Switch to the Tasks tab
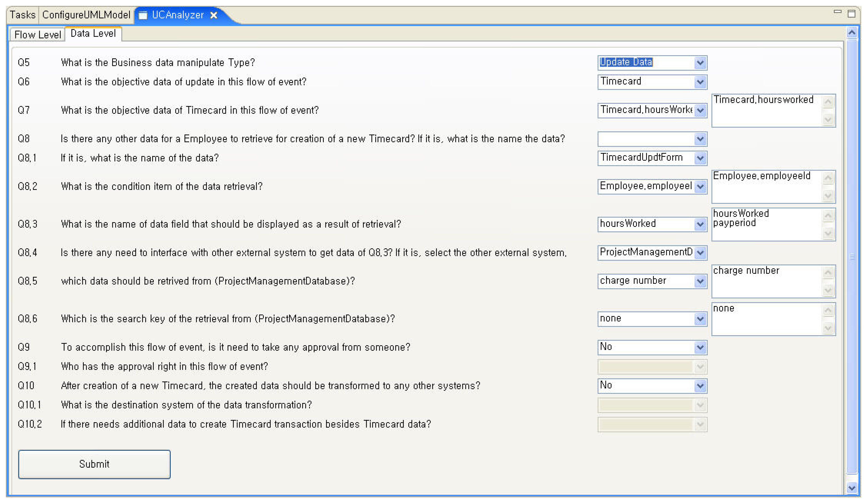The height and width of the screenshot is (504, 868). pos(22,15)
